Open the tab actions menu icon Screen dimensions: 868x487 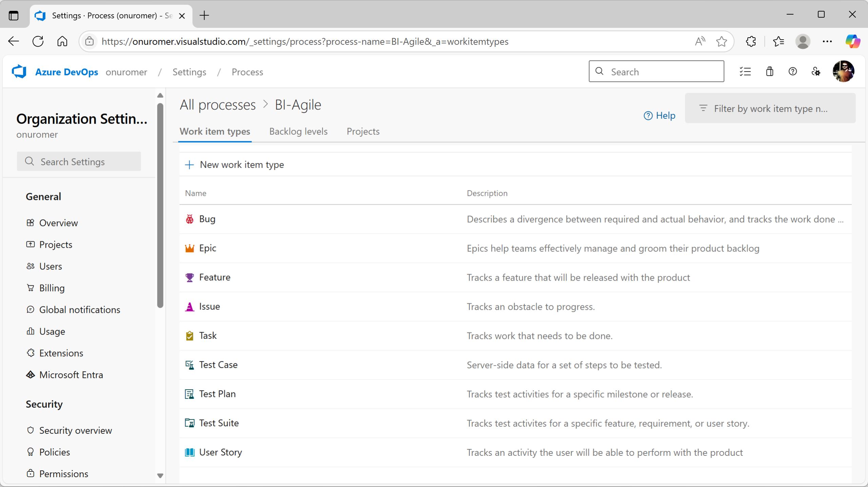pos(14,16)
